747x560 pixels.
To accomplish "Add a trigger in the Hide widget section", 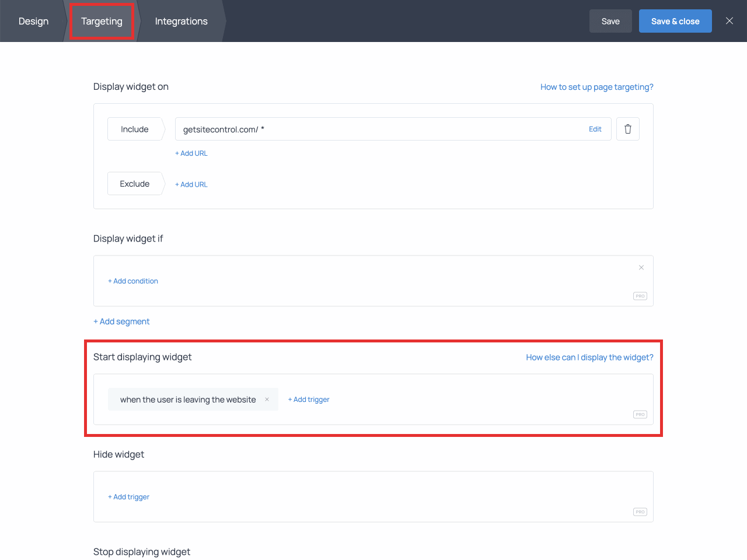I will point(128,496).
